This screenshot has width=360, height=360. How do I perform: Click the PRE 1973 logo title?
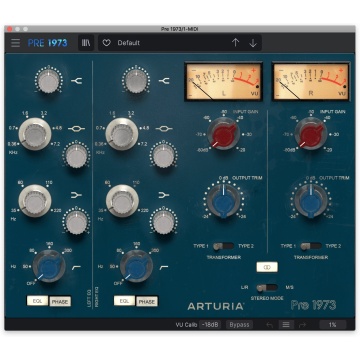(47, 43)
